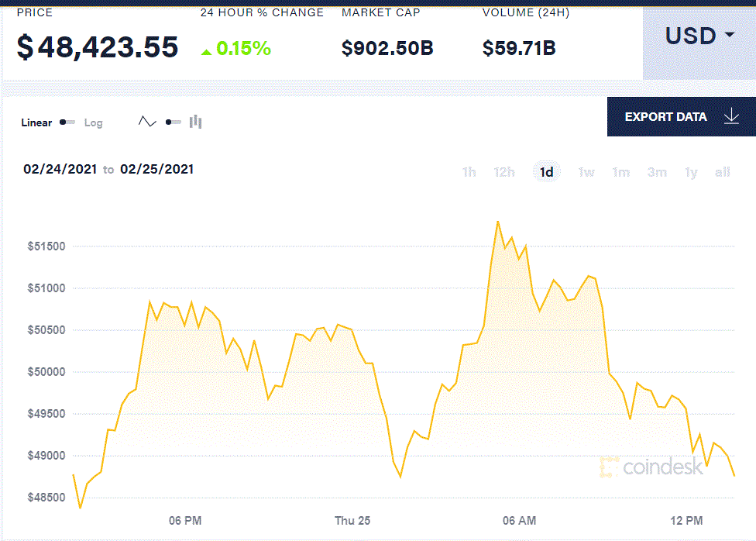Image resolution: width=756 pixels, height=541 pixels.
Task: Switch to the candlestick chart icon
Action: click(194, 121)
